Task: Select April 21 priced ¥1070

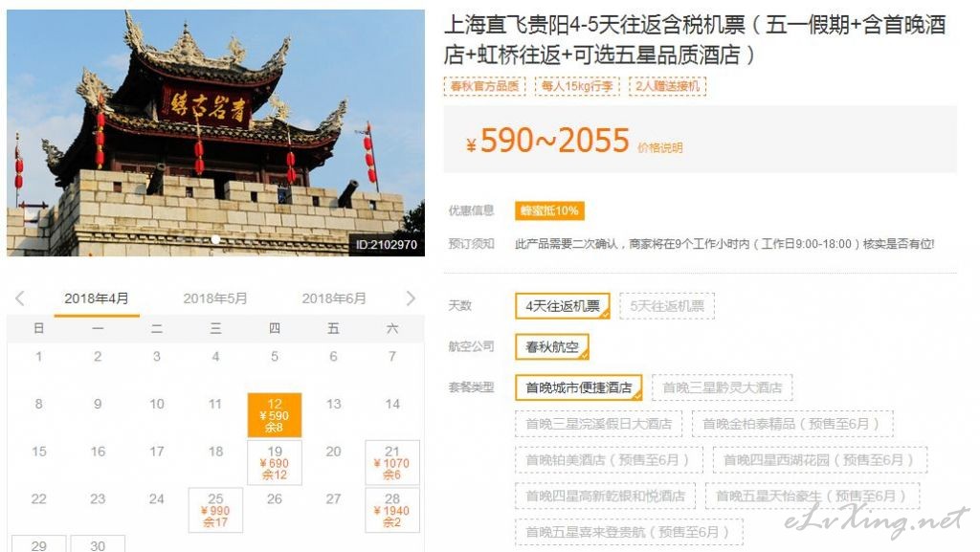Action: point(391,463)
